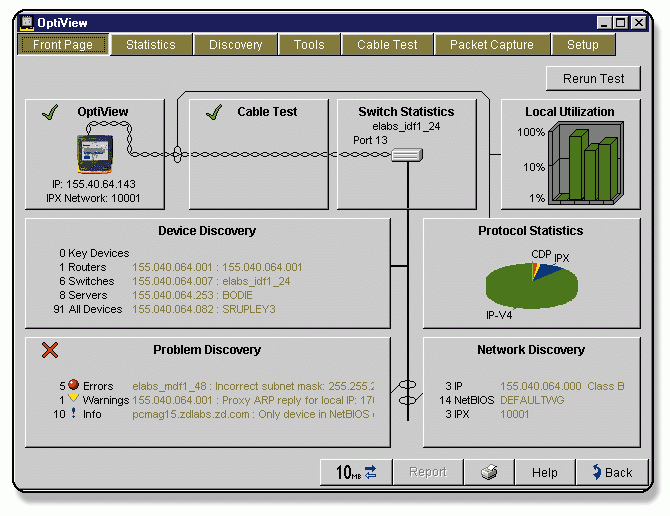Click the 10MB link speed button
670x516 pixels.
tap(356, 472)
